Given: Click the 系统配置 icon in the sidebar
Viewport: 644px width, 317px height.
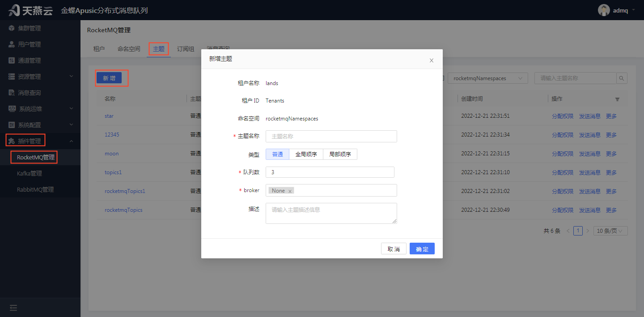Looking at the screenshot, I should [x=12, y=125].
